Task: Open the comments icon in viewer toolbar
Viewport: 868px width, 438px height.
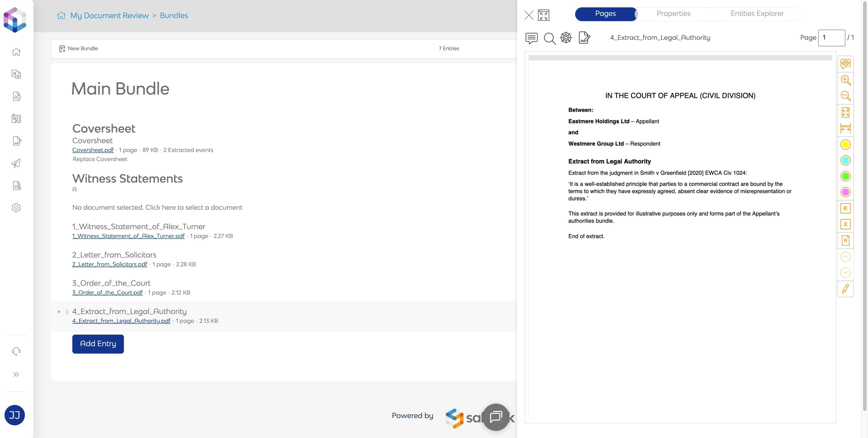Action: tap(531, 38)
